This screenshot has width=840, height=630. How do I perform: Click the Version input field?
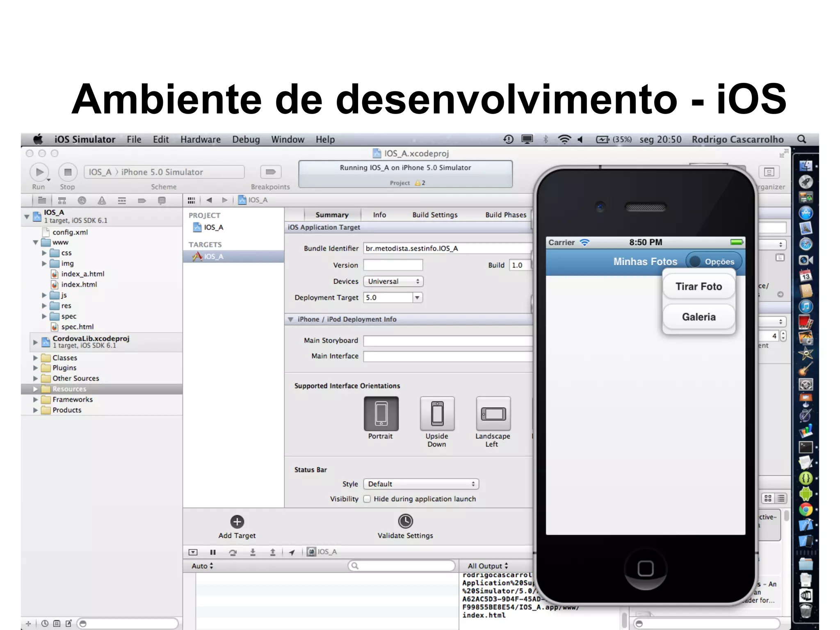click(393, 265)
